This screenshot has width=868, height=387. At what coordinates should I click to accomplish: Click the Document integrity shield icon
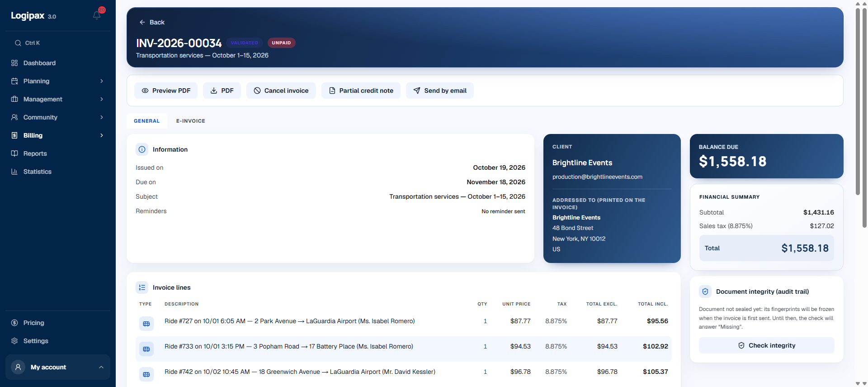pos(705,291)
